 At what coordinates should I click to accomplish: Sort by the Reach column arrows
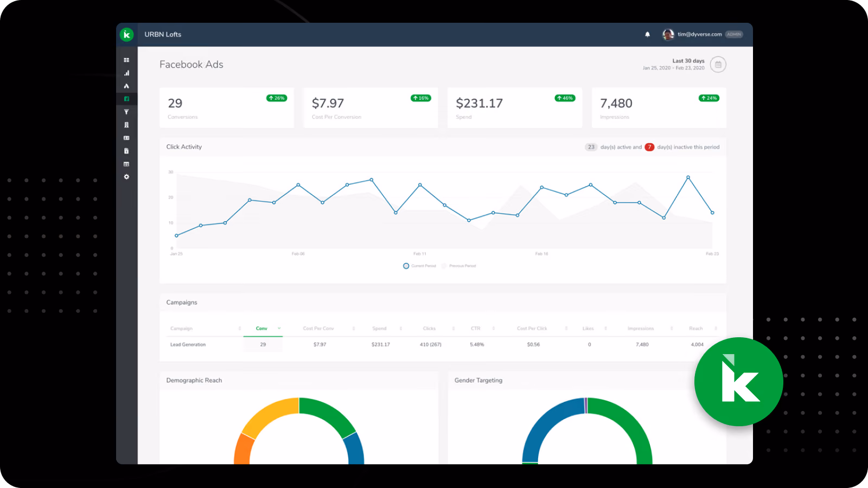716,329
